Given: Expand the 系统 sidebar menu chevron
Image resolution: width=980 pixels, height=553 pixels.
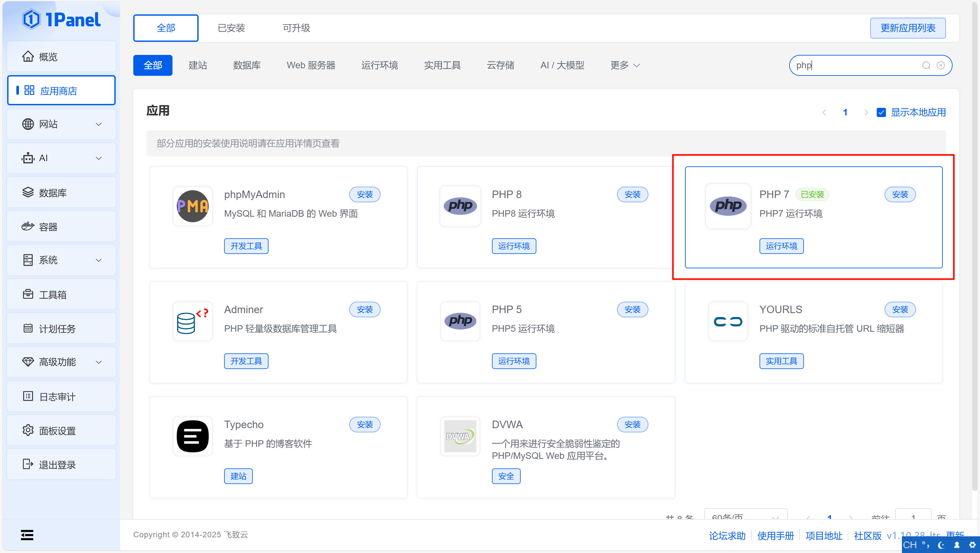Looking at the screenshot, I should tap(99, 260).
